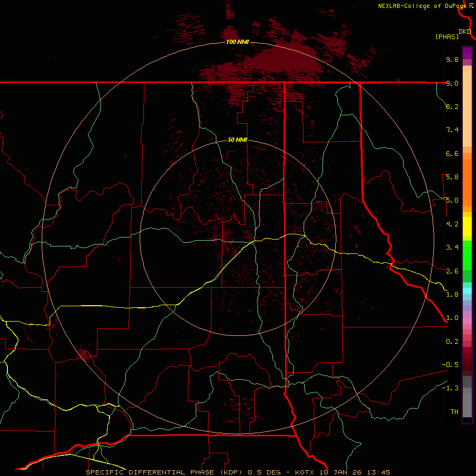Click the 9.8 value on the scale
Screen dimensions: 476x476
click(x=452, y=59)
